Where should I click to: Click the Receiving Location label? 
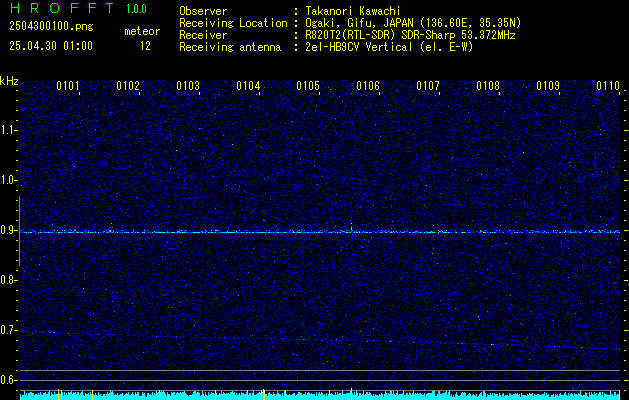[233, 23]
